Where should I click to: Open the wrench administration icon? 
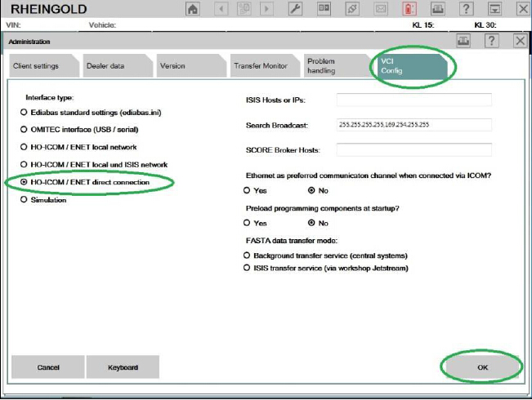click(x=295, y=9)
